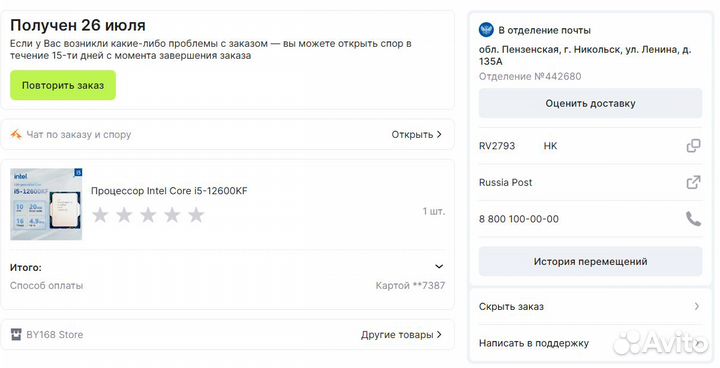Open the История перемещений button

click(591, 261)
